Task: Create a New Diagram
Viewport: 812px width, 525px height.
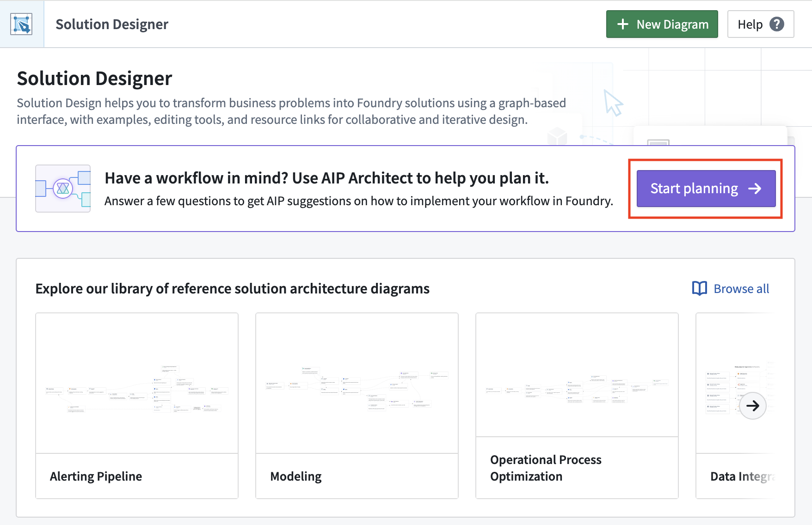Action: pyautogui.click(x=662, y=24)
